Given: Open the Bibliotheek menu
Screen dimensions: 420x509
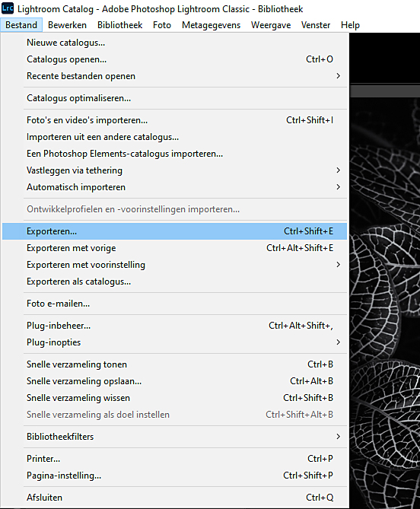Looking at the screenshot, I should pos(119,25).
